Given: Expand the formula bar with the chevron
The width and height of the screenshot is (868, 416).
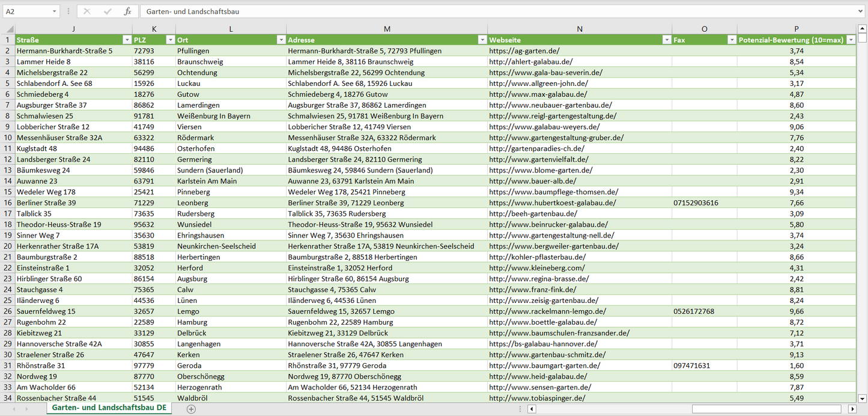Looking at the screenshot, I should click(x=861, y=11).
